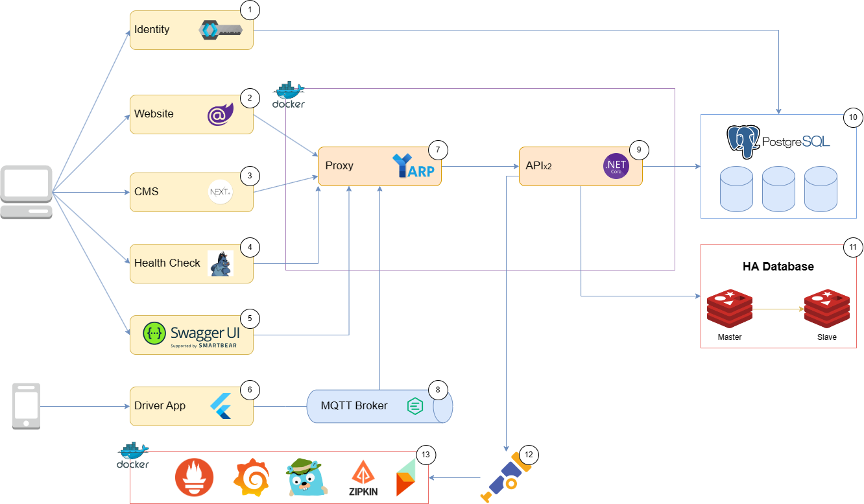Select the middle database cylinder under PostgreSQL
The image size is (864, 504).
click(778, 189)
